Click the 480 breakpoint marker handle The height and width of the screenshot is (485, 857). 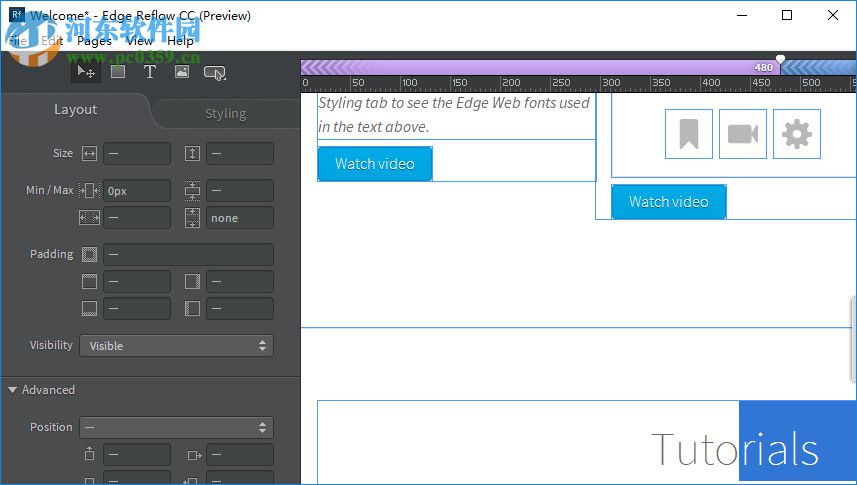780,59
